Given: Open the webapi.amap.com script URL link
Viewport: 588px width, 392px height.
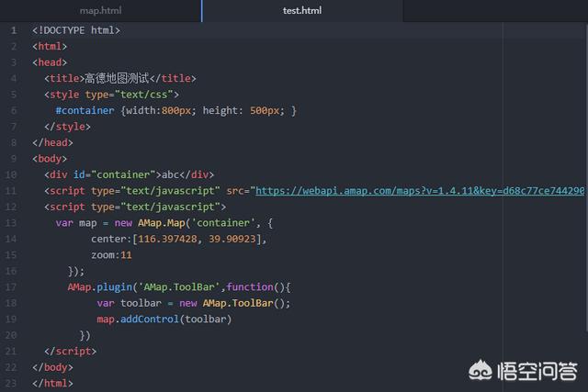Looking at the screenshot, I should [420, 191].
